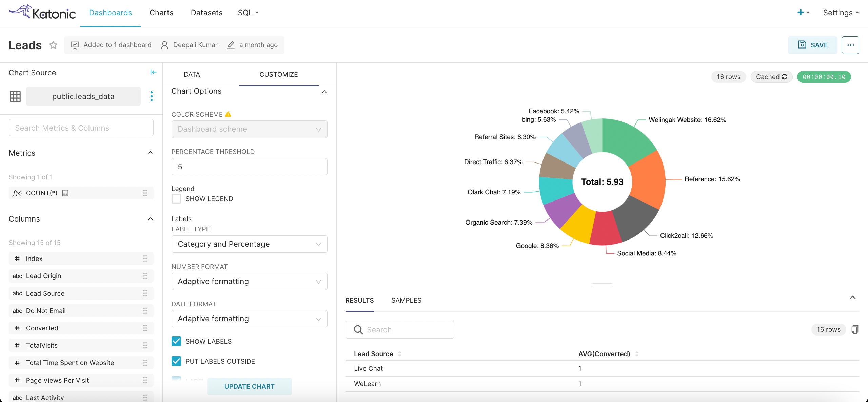Open the dataset vertical dots menu
868x402 pixels.
(x=152, y=96)
